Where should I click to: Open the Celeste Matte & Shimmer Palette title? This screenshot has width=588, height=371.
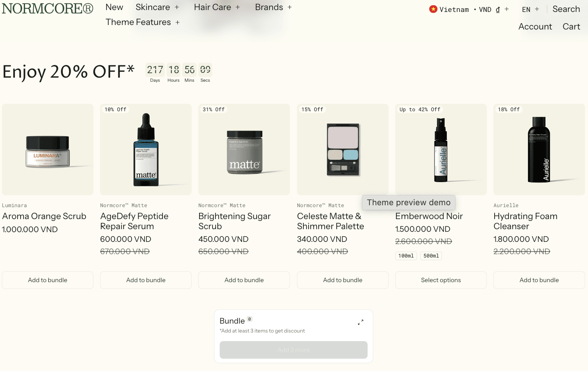pyautogui.click(x=331, y=221)
